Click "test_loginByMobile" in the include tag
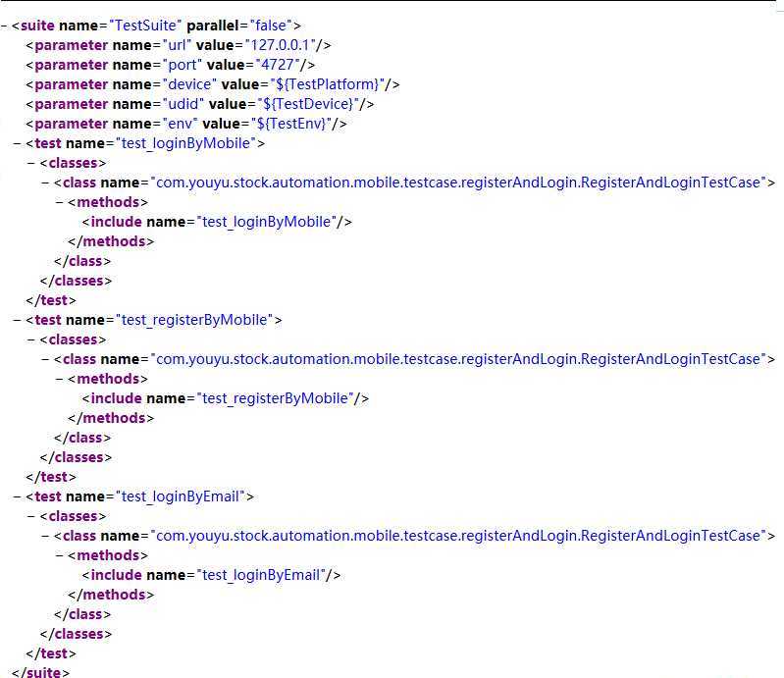784x678 pixels. pyautogui.click(x=267, y=222)
